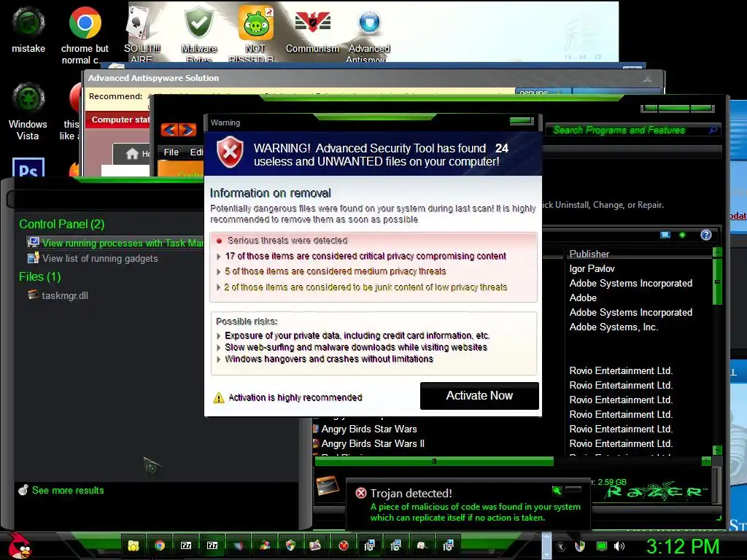
Task: Open the Windows Vista recycle bin icon
Action: (28, 111)
